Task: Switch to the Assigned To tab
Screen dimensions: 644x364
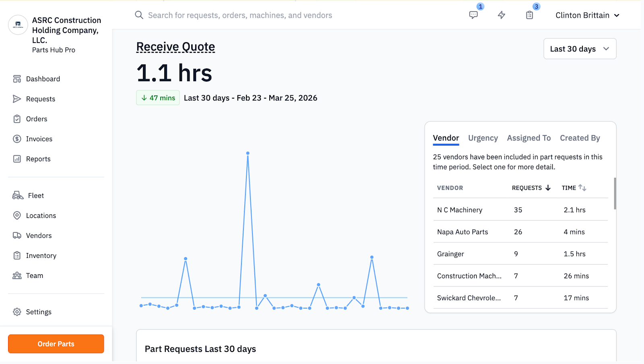Action: point(529,138)
